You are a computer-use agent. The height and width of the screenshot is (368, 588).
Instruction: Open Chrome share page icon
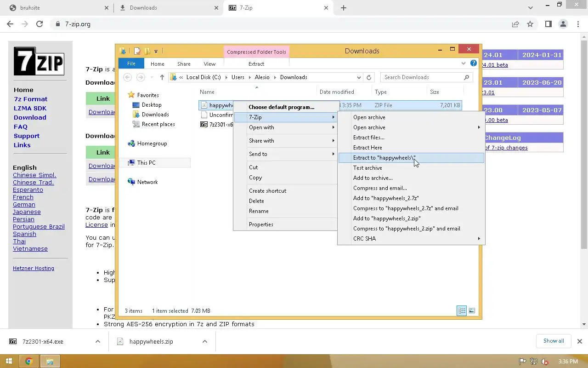coord(515,24)
